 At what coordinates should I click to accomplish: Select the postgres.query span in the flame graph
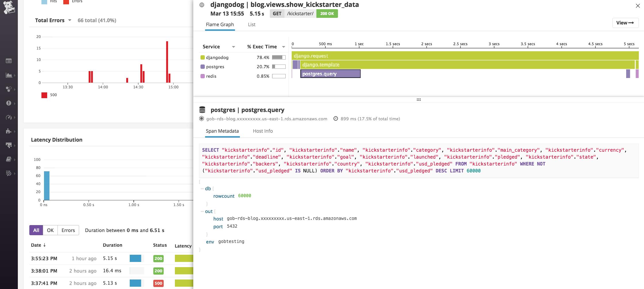click(x=330, y=74)
